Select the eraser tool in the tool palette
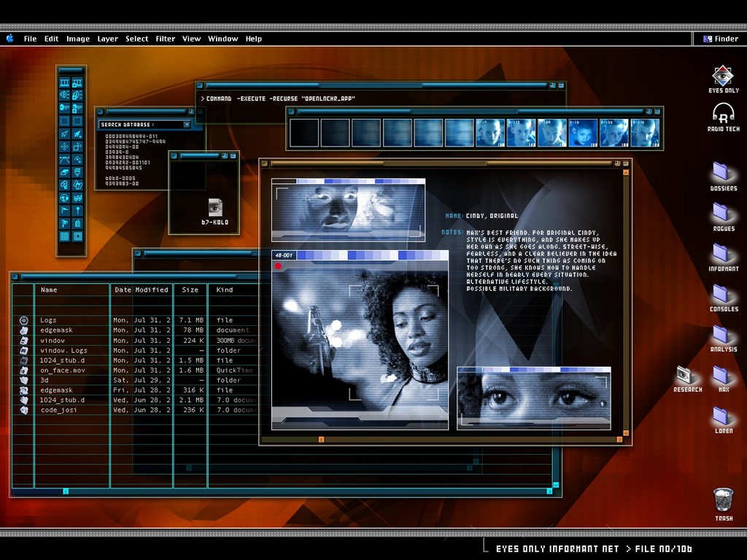The height and width of the screenshot is (560, 747). 65,172
